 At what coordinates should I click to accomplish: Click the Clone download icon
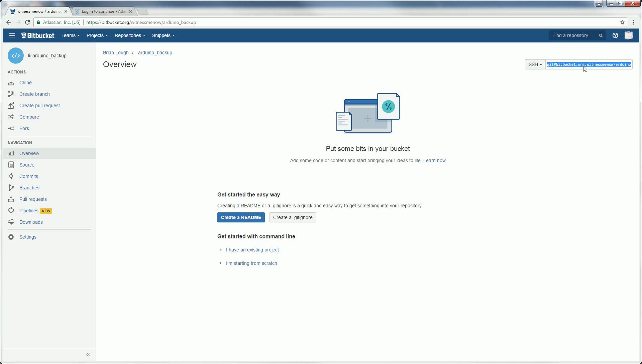[11, 82]
